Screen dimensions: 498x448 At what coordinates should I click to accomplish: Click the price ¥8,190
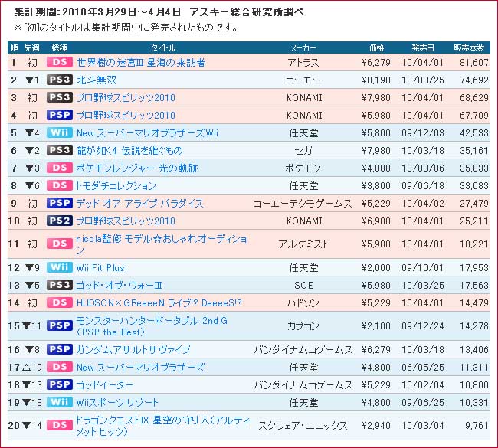376,80
